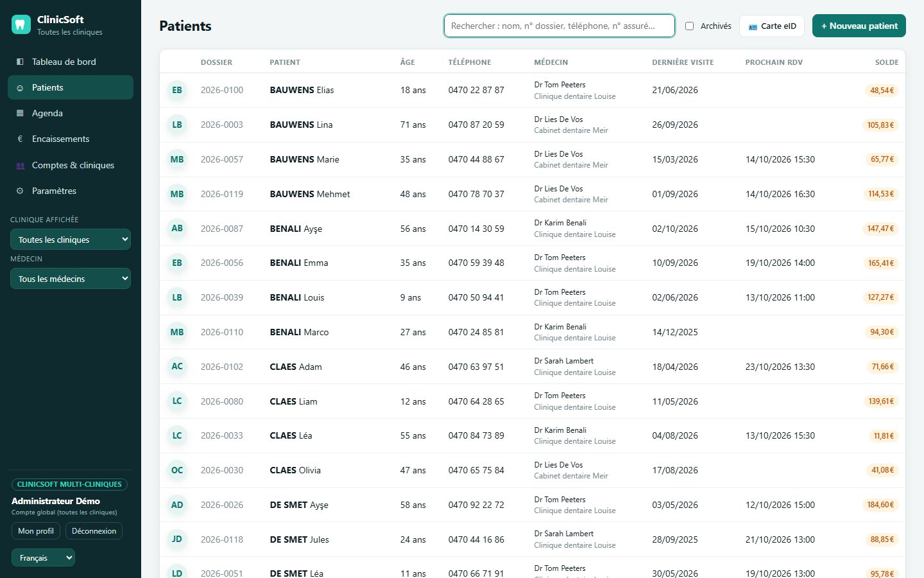Click the AD avatar for De Smet Ayşe
This screenshot has height=578, width=924.
[177, 505]
